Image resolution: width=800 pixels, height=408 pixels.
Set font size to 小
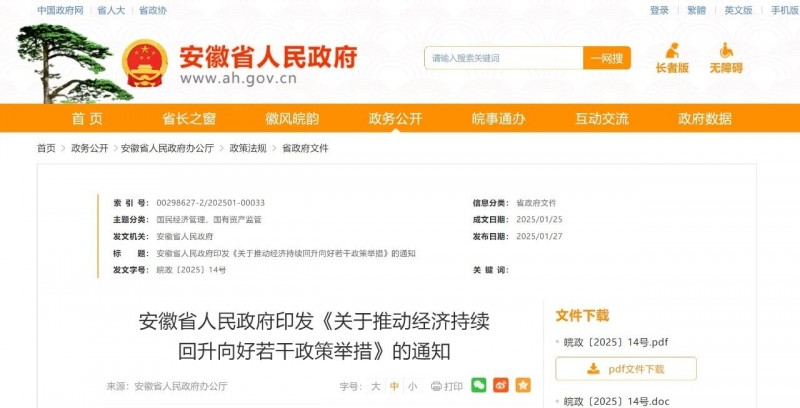coord(412,386)
